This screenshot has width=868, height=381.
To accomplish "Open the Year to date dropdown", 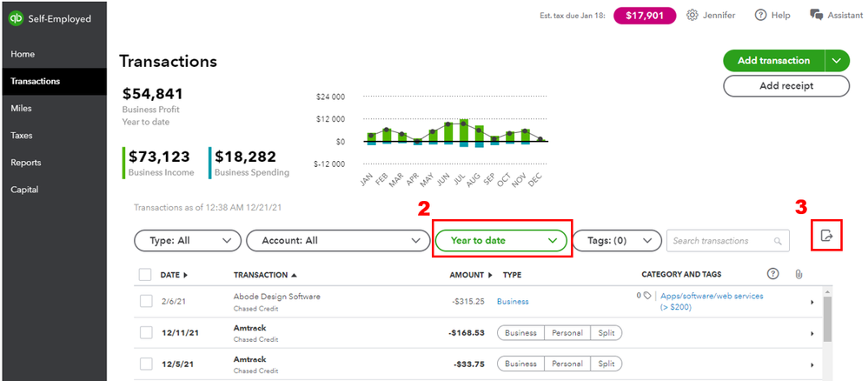I will click(x=501, y=240).
